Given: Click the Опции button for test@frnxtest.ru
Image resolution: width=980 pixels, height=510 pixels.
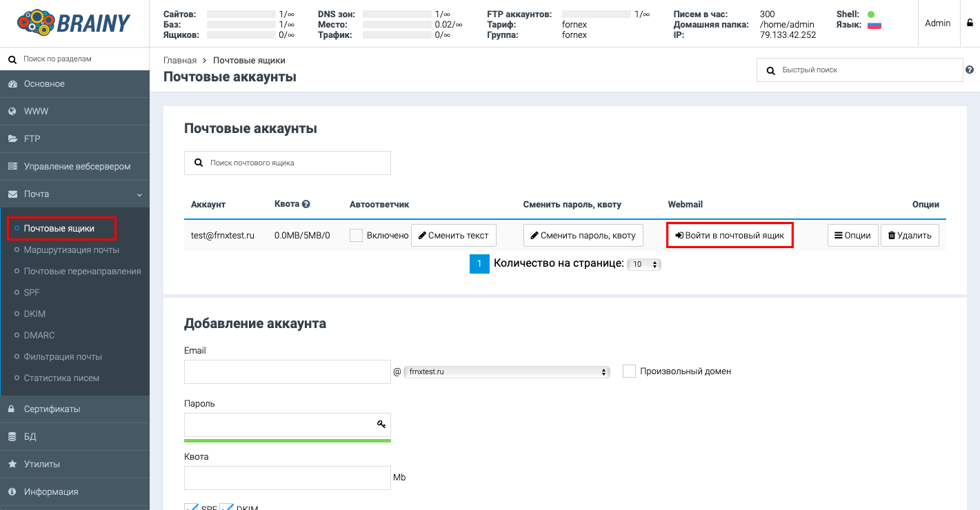Looking at the screenshot, I should (x=853, y=235).
